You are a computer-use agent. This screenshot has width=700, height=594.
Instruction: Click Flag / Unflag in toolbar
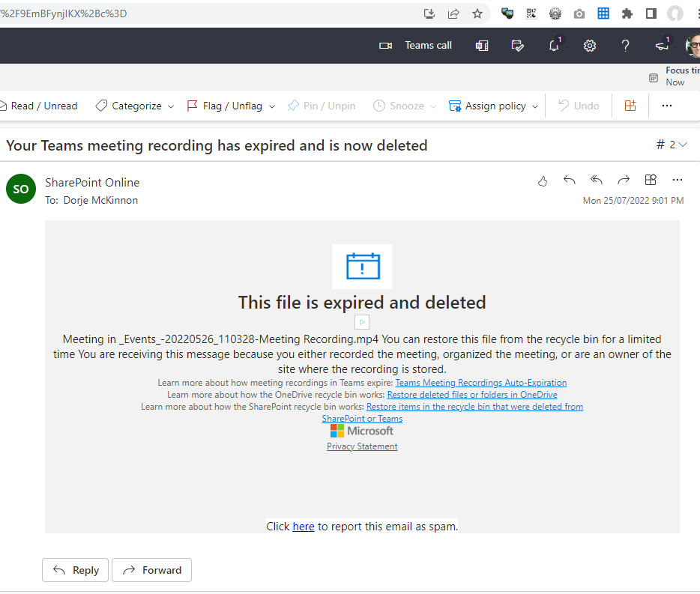coord(226,106)
